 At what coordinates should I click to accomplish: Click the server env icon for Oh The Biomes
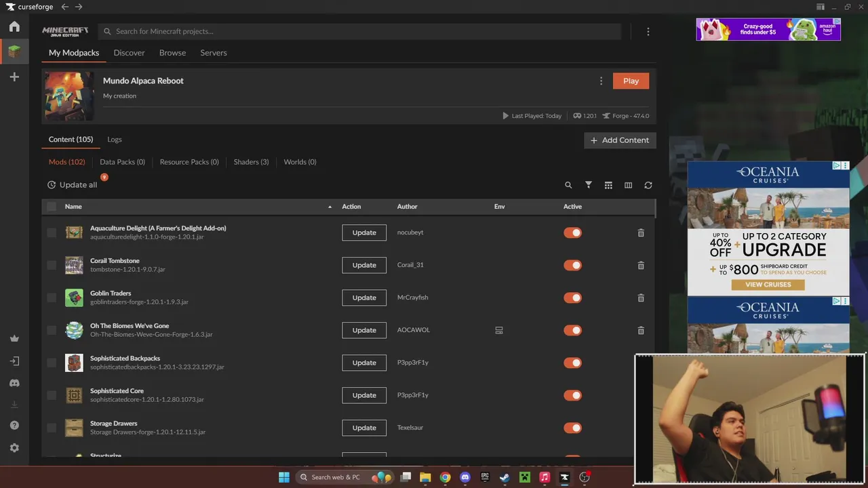point(499,330)
